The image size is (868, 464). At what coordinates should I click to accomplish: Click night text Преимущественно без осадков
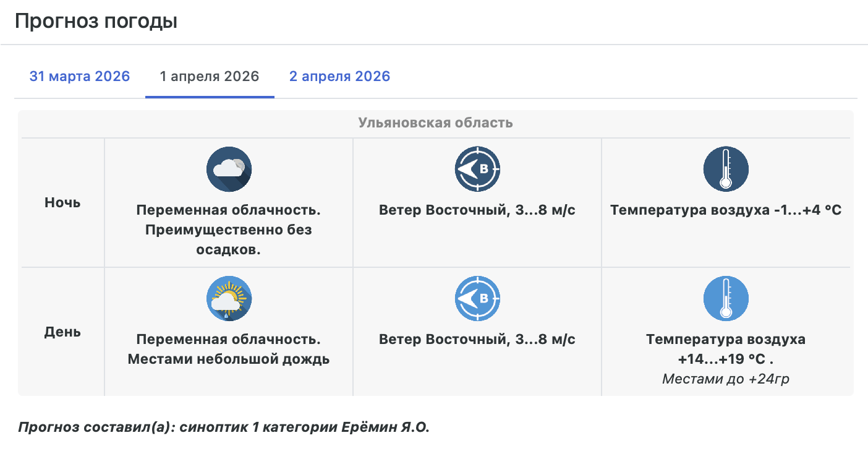(x=229, y=239)
